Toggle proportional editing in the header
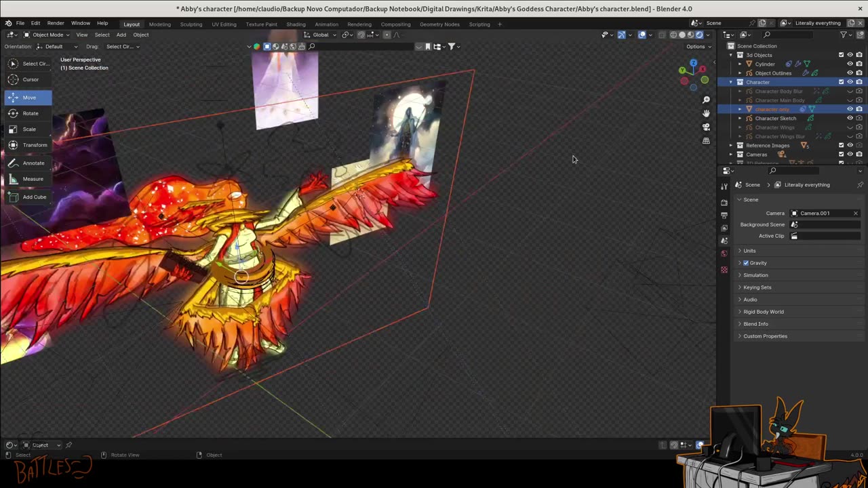868x488 pixels. pos(386,35)
